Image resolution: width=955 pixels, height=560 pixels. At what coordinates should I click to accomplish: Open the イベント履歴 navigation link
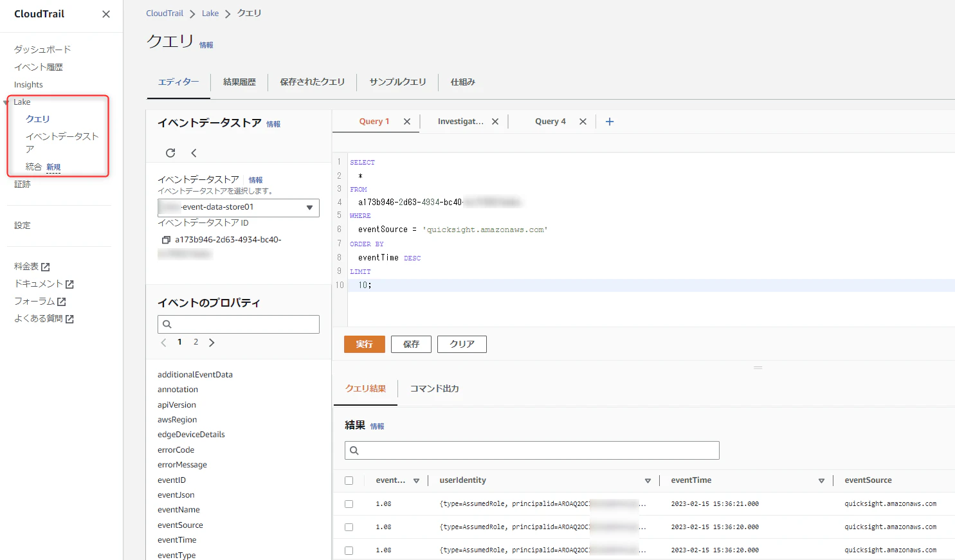click(x=39, y=67)
